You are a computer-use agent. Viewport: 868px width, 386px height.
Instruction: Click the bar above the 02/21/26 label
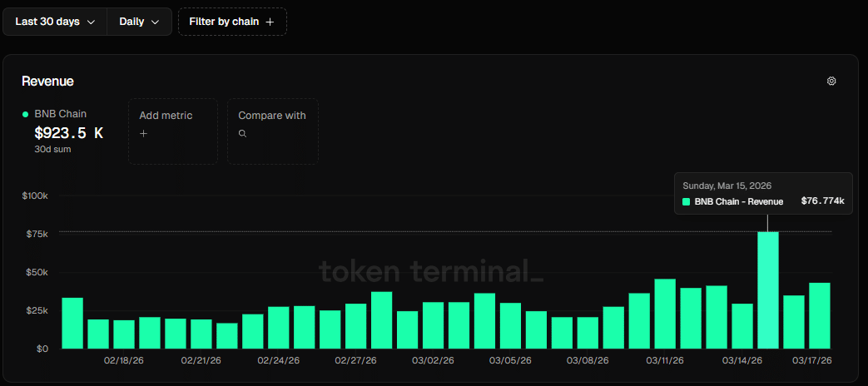point(201,334)
